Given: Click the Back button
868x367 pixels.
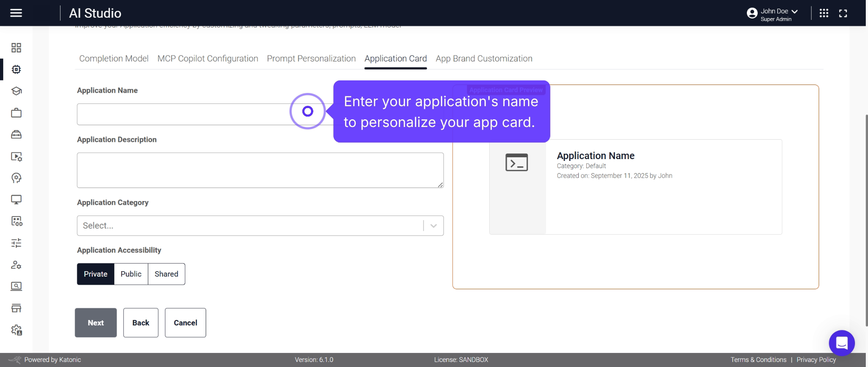Looking at the screenshot, I should tap(141, 323).
